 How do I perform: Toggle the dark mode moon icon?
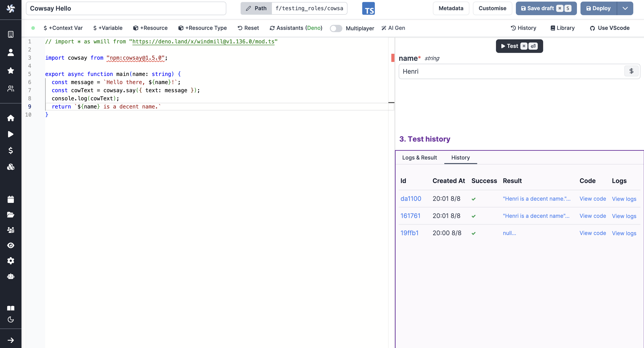pyautogui.click(x=11, y=319)
